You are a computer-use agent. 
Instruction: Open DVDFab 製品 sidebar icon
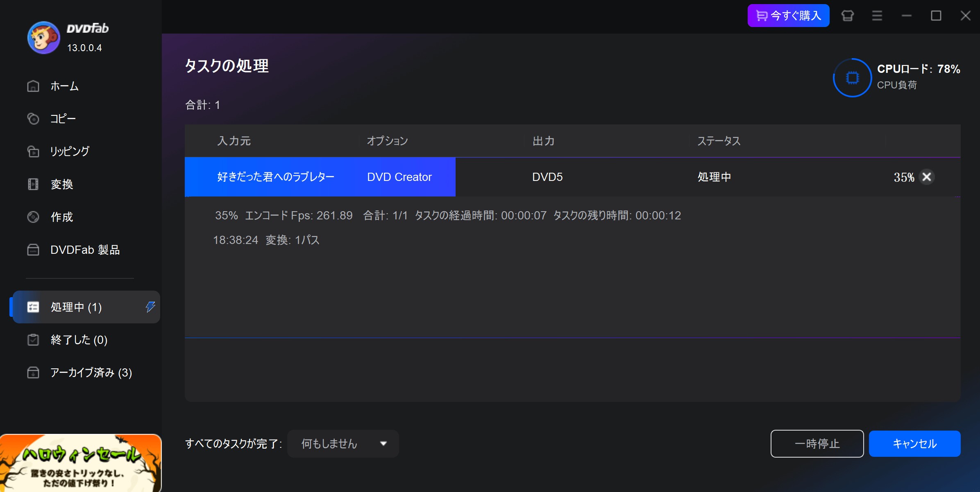(x=34, y=250)
